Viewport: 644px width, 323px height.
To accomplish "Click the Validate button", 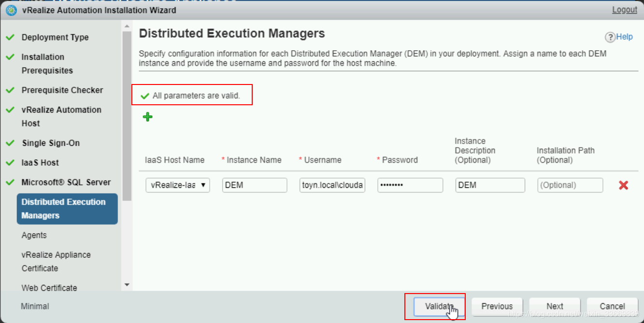I will 439,306.
